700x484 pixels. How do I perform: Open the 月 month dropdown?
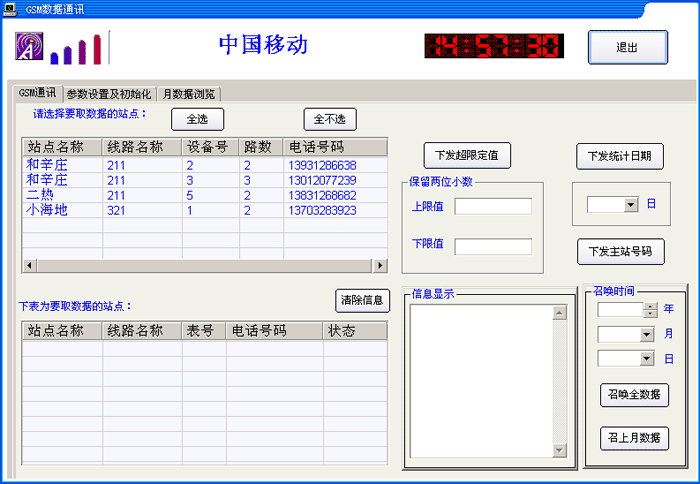646,334
